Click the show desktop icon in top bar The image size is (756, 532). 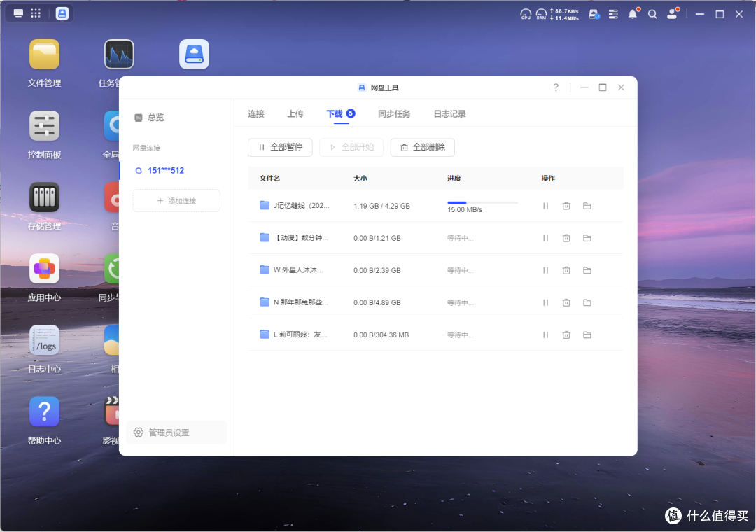tap(18, 13)
